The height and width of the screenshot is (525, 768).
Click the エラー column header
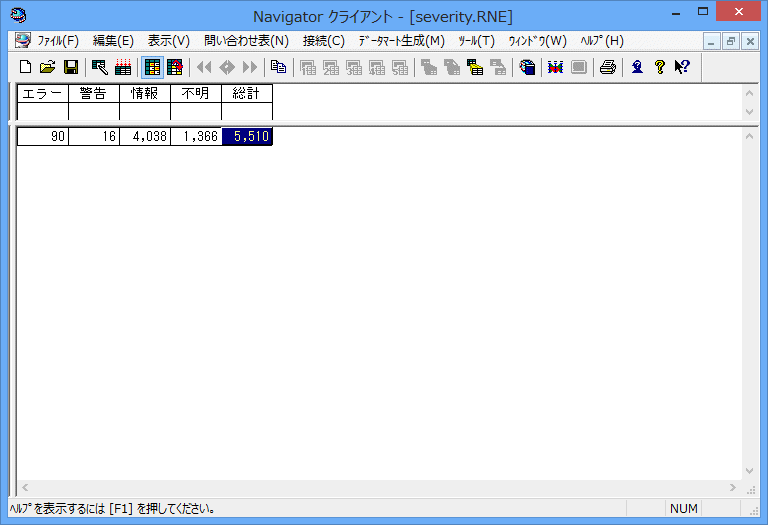click(43, 94)
